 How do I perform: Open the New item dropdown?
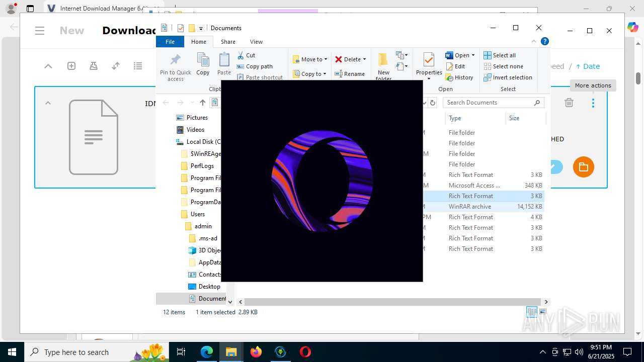(x=402, y=55)
